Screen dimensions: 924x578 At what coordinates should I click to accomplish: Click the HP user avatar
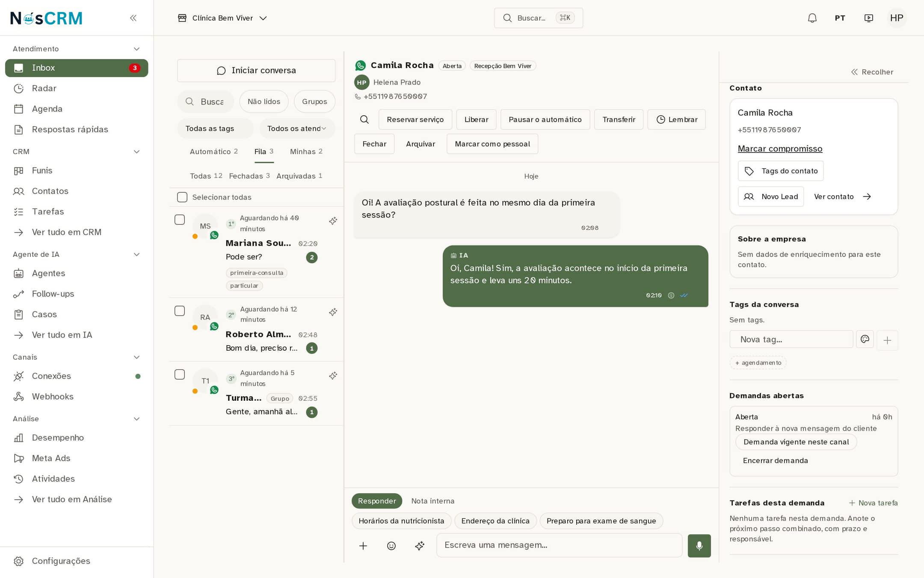tap(897, 18)
